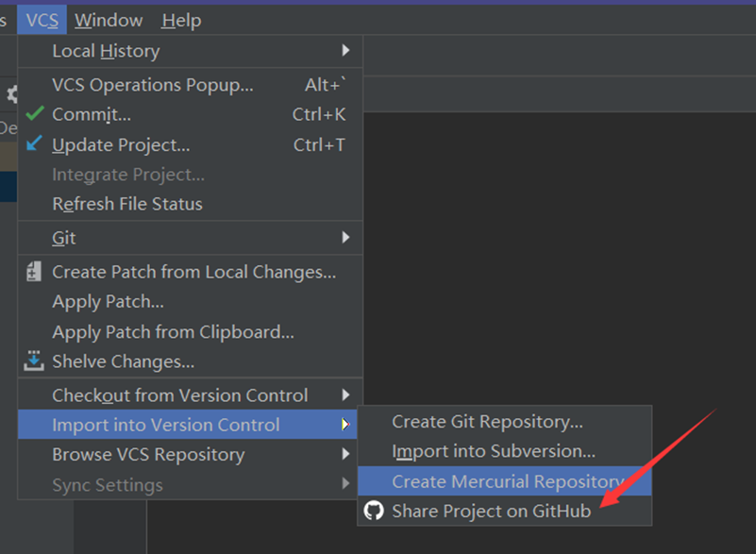
Task: Select Create Mercurial Repository
Action: (x=505, y=481)
